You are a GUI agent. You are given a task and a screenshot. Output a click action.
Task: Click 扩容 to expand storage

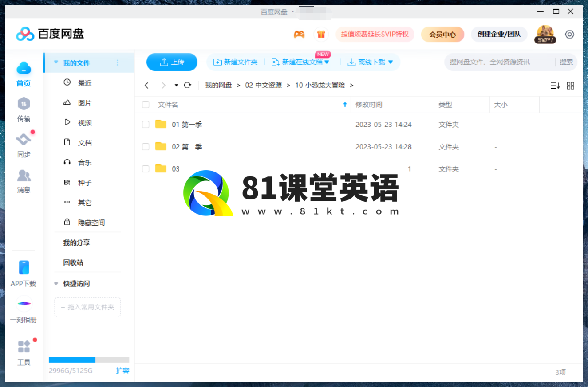click(x=122, y=371)
